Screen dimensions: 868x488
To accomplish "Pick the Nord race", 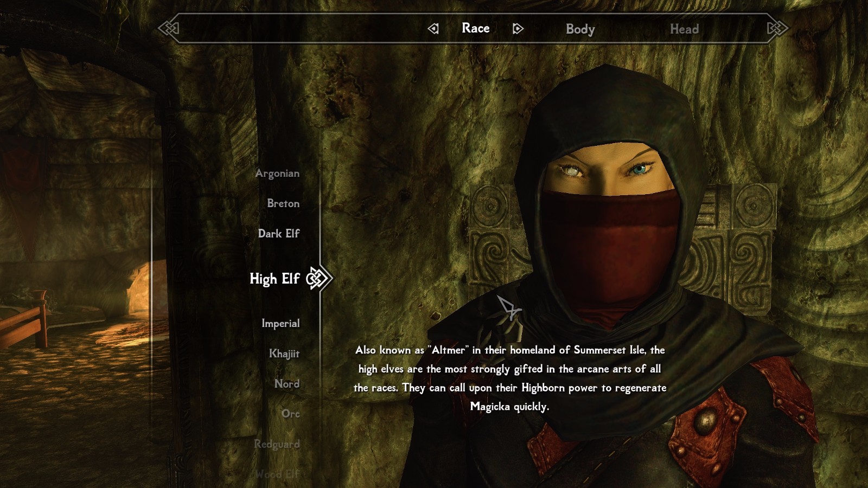I will 286,384.
